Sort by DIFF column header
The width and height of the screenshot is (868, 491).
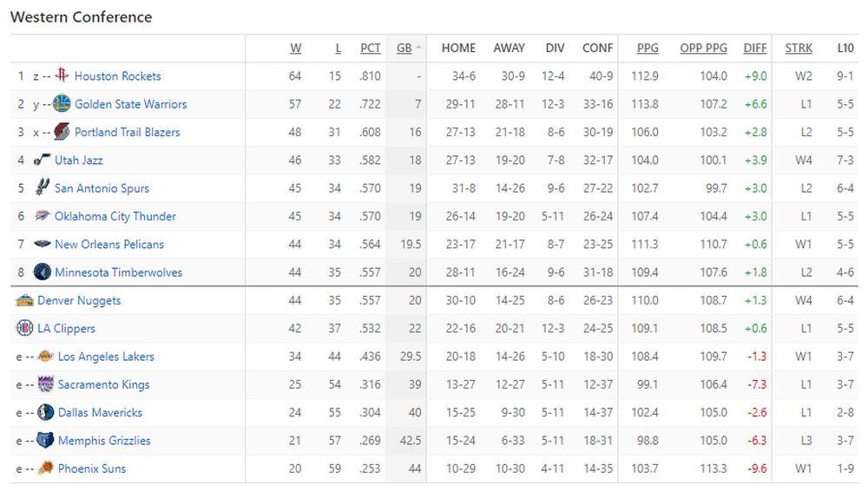point(755,49)
